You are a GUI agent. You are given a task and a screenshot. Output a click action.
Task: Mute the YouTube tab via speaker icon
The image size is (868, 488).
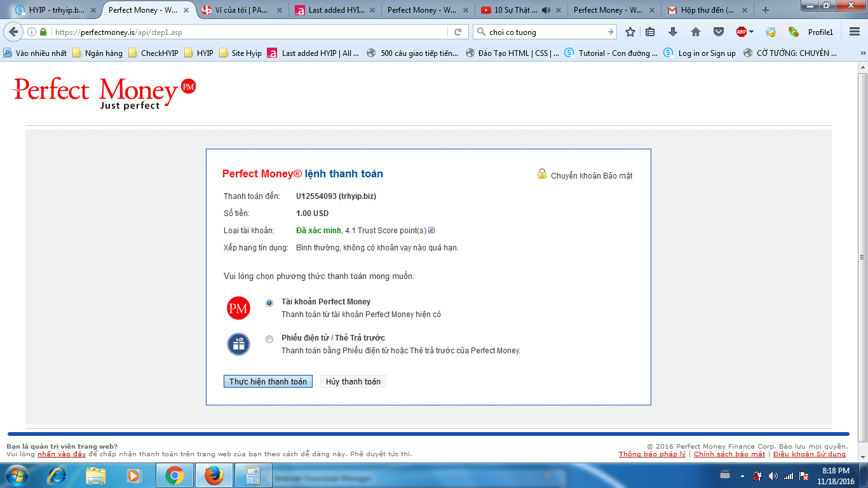pos(546,10)
